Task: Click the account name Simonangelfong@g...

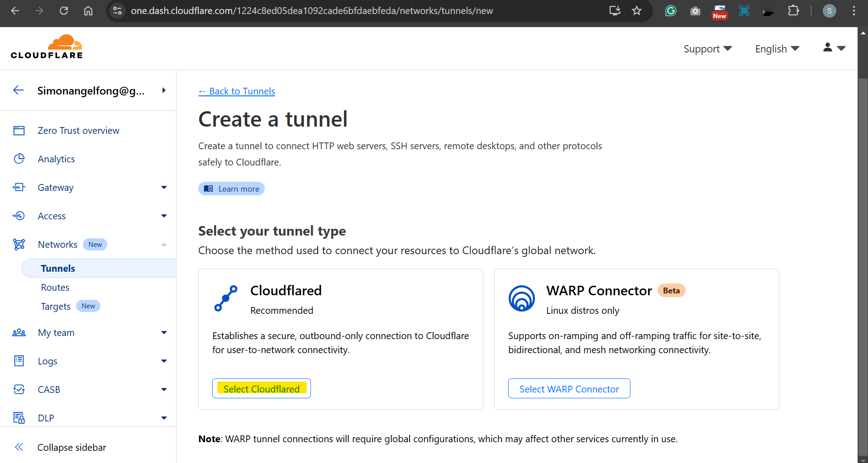Action: point(91,91)
